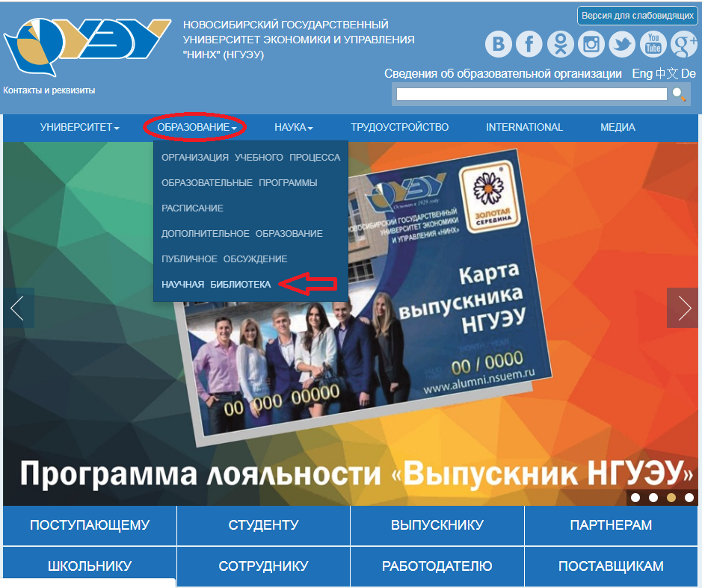
Task: Collapse the ОБРАЗОВАНИЕ dropdown menu
Action: 197,127
